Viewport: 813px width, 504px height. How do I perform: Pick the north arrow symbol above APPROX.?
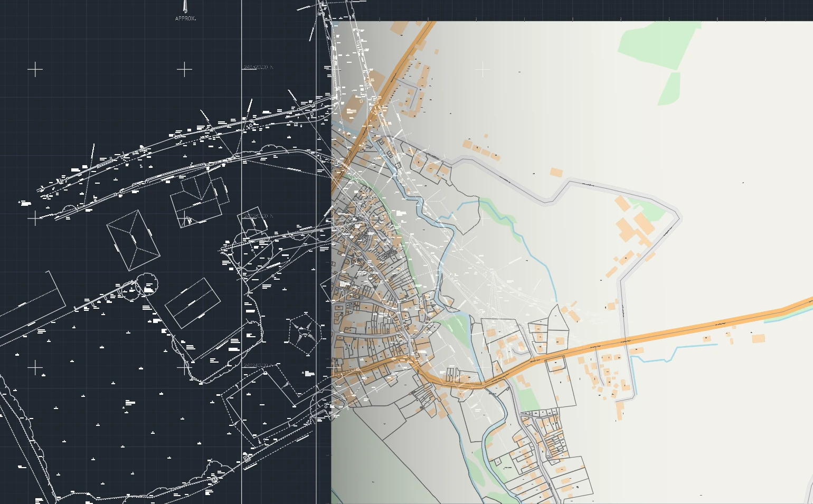click(185, 6)
